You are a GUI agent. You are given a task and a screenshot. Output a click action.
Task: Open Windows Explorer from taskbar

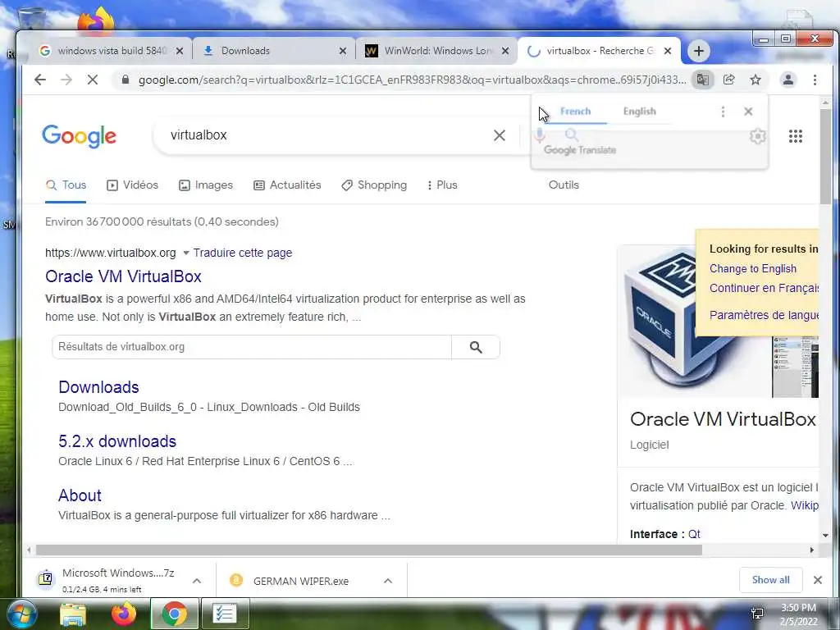(x=72, y=614)
